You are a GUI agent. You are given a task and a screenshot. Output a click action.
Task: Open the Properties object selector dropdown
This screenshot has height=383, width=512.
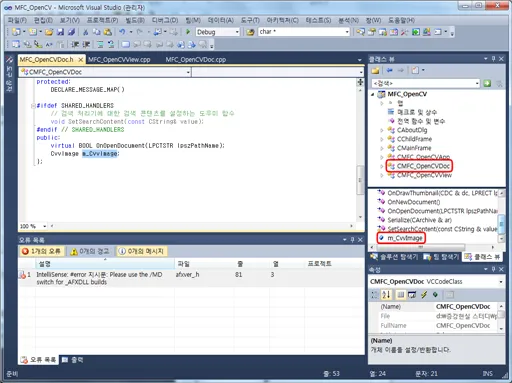[501, 282]
